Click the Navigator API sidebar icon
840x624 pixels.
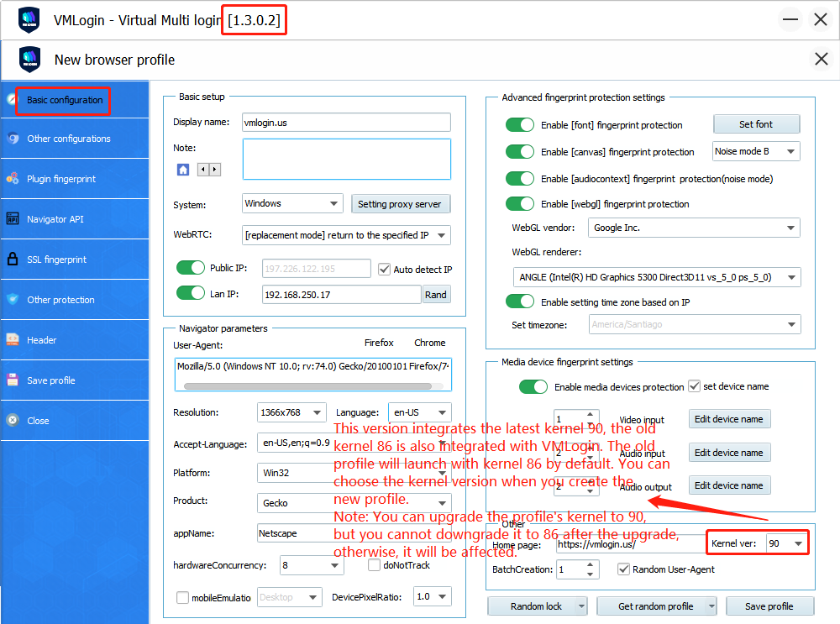pyautogui.click(x=13, y=219)
